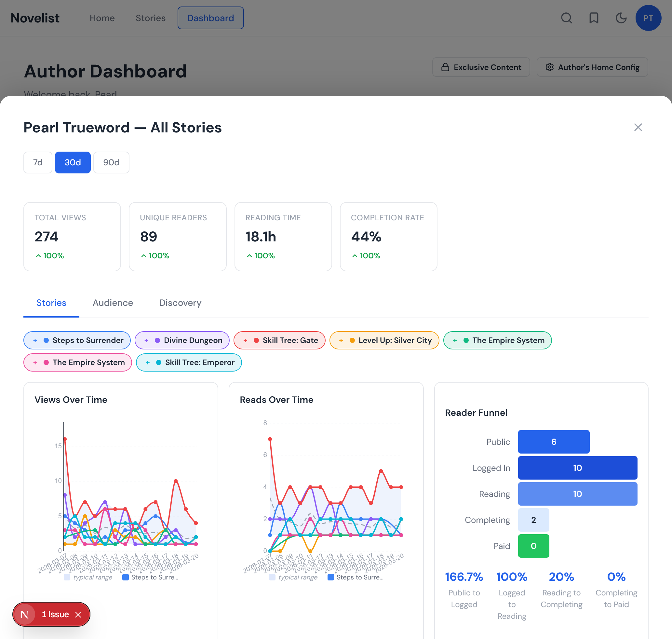
Task: Switch to the 90d time range
Action: point(111,162)
